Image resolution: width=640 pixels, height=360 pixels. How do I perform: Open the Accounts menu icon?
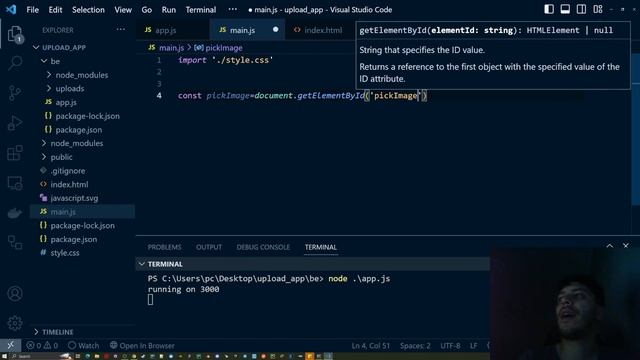15,293
